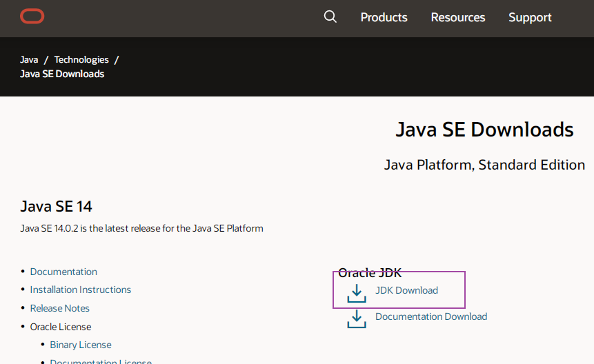Open the Binary License link
This screenshot has width=594, height=364.
point(81,345)
